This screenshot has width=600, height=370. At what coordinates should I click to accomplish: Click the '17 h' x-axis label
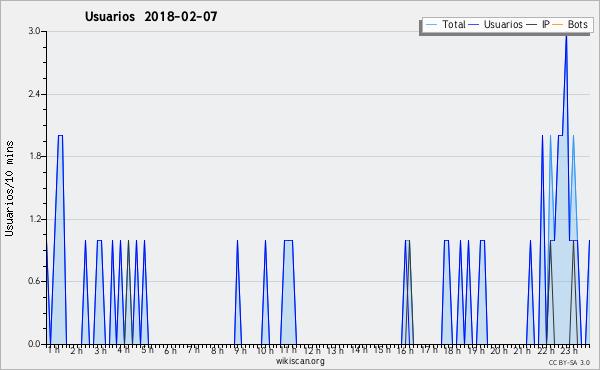click(x=429, y=350)
